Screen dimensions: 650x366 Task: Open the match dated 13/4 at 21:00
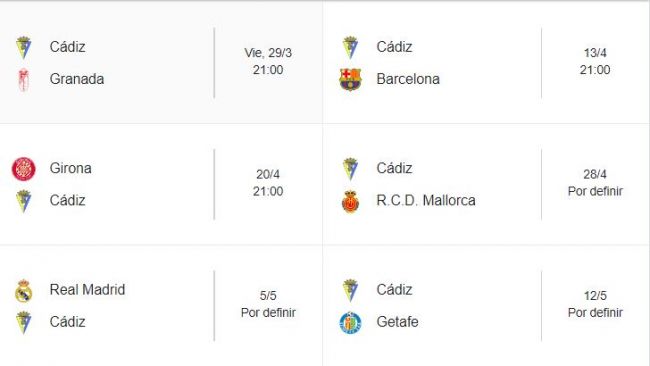coord(486,63)
